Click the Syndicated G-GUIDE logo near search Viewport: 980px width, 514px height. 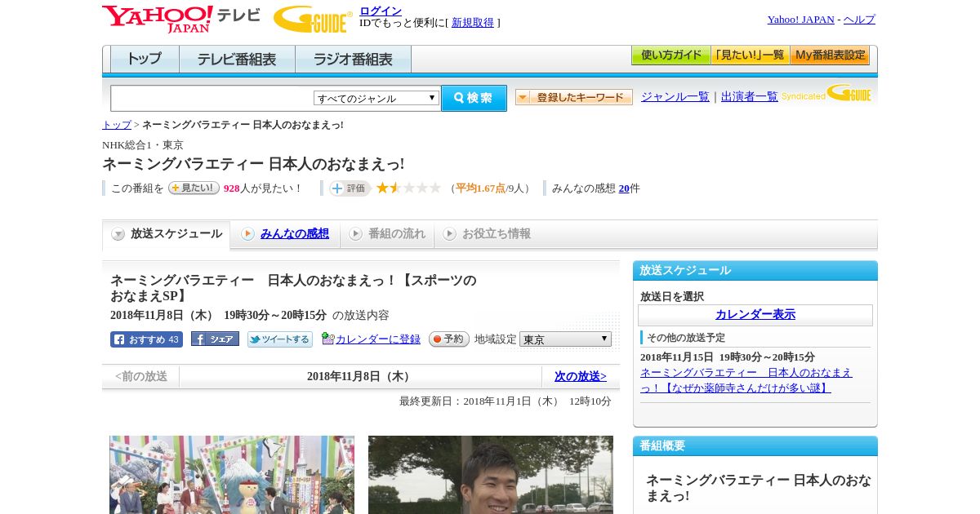coord(826,94)
